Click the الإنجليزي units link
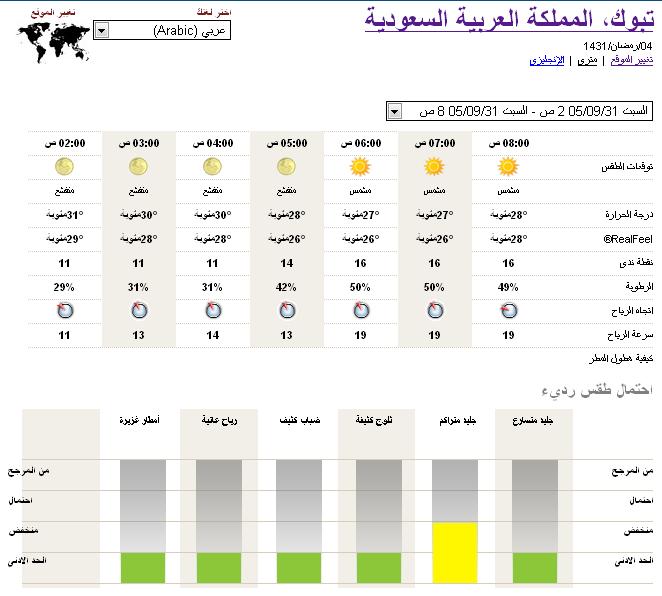662x596 pixels. click(547, 60)
